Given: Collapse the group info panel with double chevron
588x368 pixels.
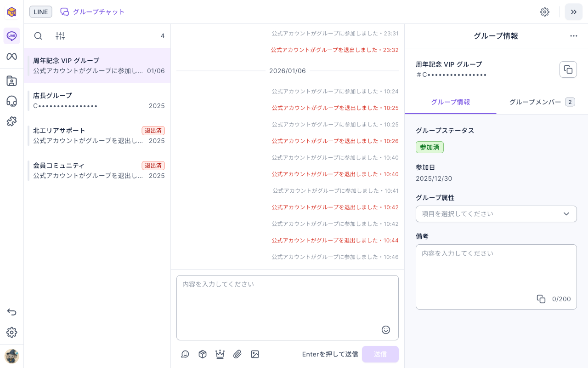Looking at the screenshot, I should coord(574,12).
